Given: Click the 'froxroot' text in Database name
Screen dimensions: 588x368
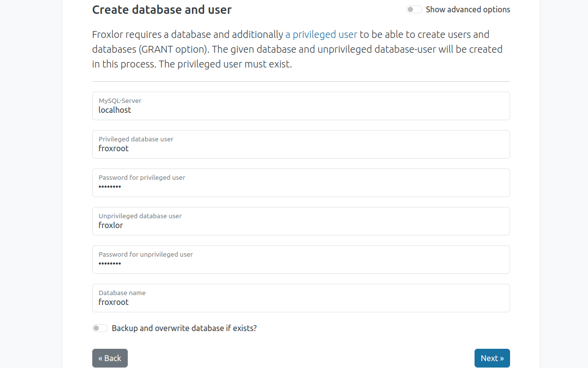Looking at the screenshot, I should click(113, 302).
